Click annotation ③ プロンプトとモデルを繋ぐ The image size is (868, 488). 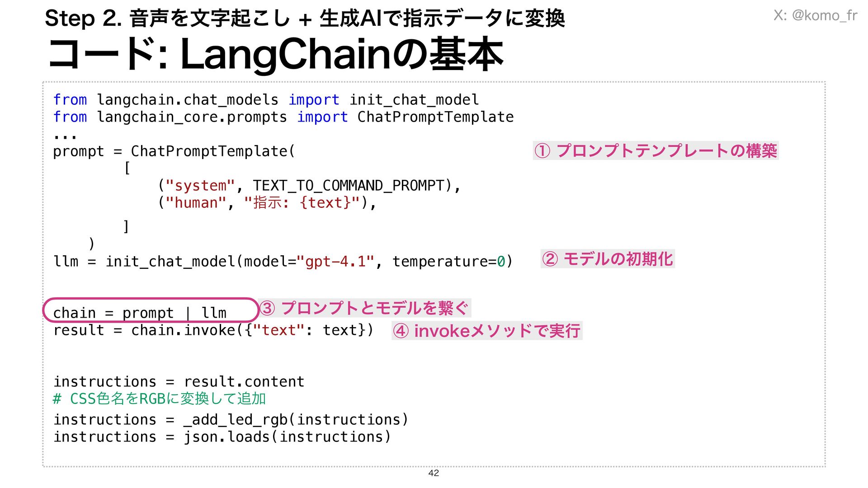click(364, 308)
